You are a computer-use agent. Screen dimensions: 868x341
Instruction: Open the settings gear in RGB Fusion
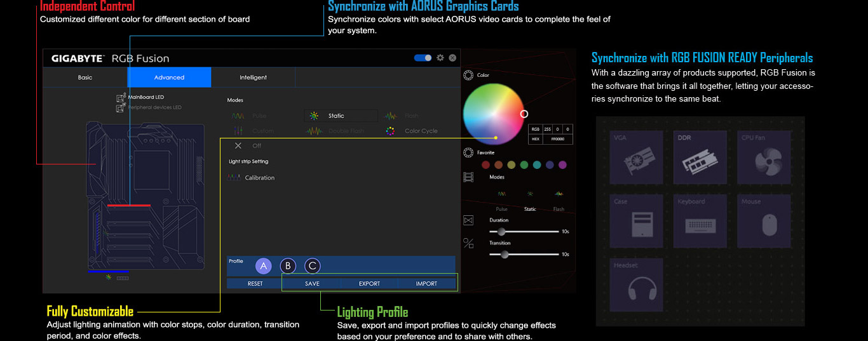point(440,58)
